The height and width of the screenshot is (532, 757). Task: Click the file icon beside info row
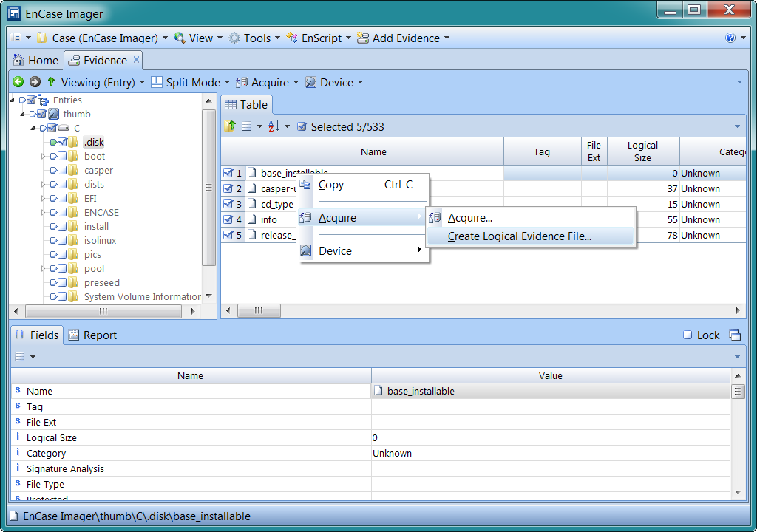click(252, 219)
